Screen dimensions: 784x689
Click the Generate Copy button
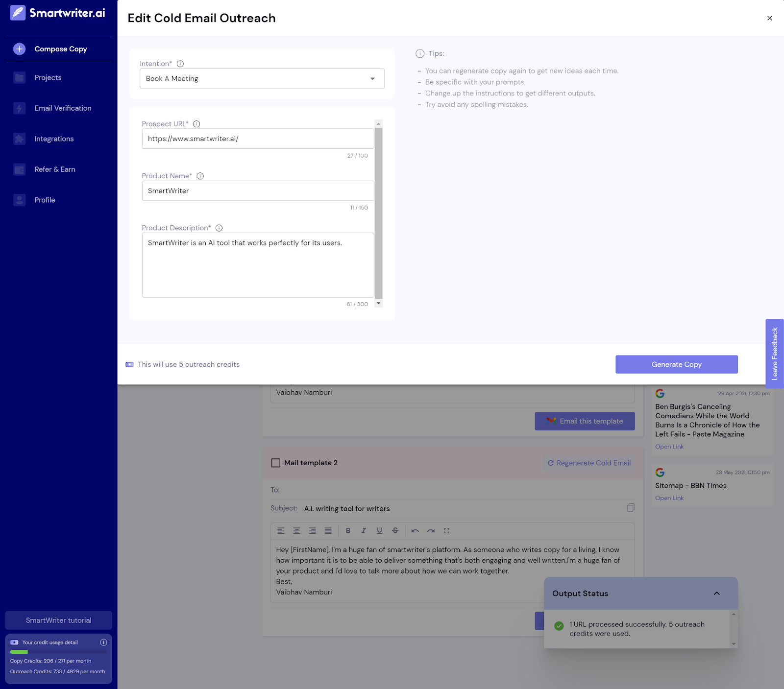(677, 364)
